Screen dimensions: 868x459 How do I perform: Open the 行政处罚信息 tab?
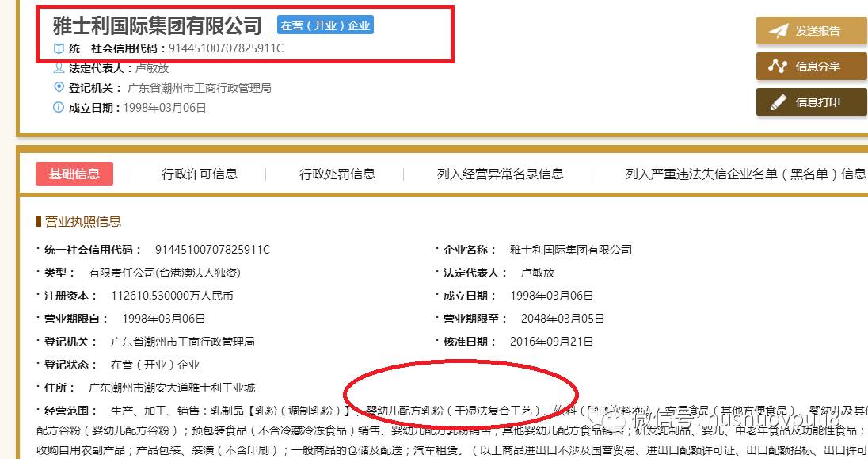click(x=339, y=174)
